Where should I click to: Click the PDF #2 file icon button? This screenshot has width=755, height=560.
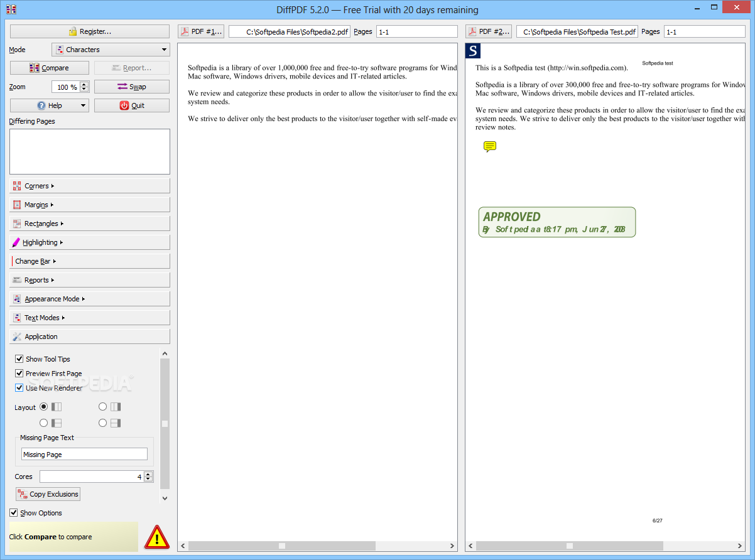tap(489, 31)
